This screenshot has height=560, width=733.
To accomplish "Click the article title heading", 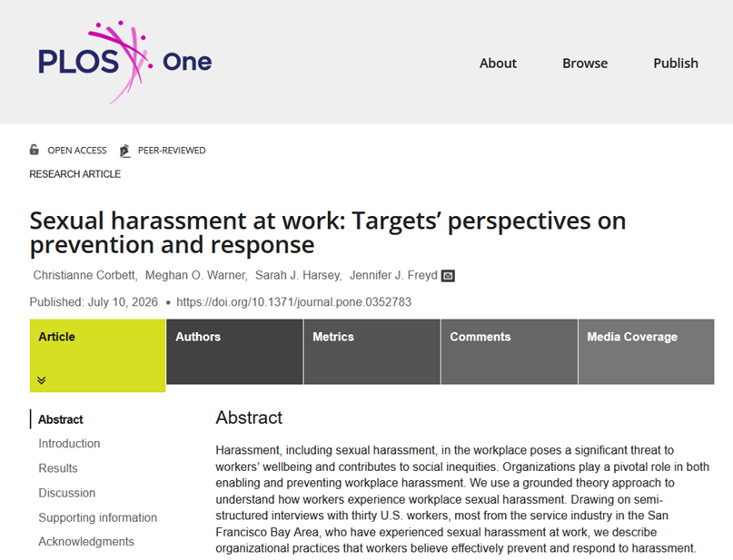I will tap(327, 232).
